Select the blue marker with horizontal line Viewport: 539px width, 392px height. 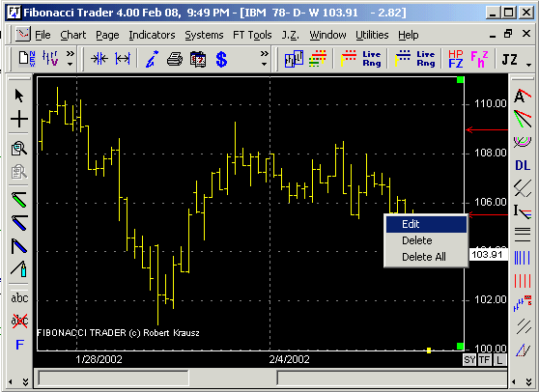[19, 222]
